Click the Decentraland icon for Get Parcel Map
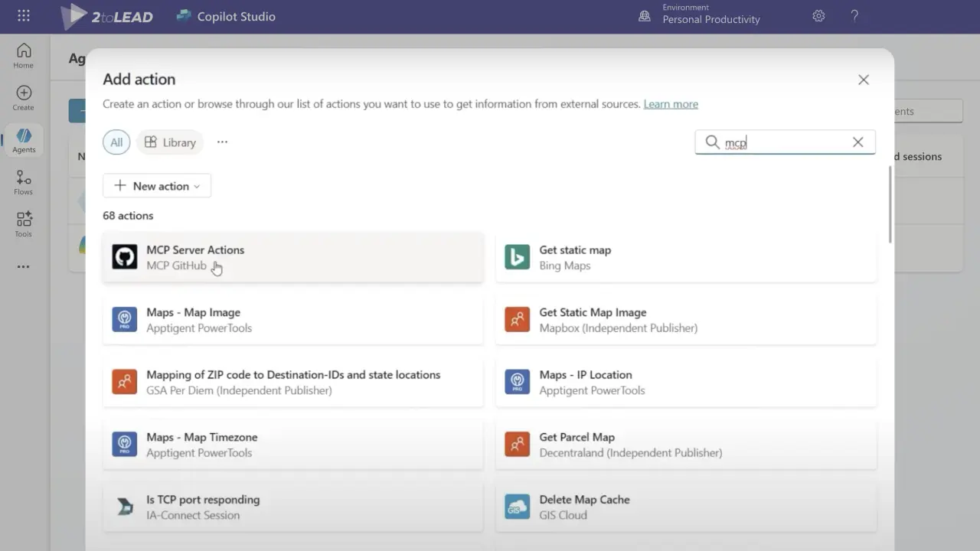This screenshot has width=980, height=551. (518, 444)
